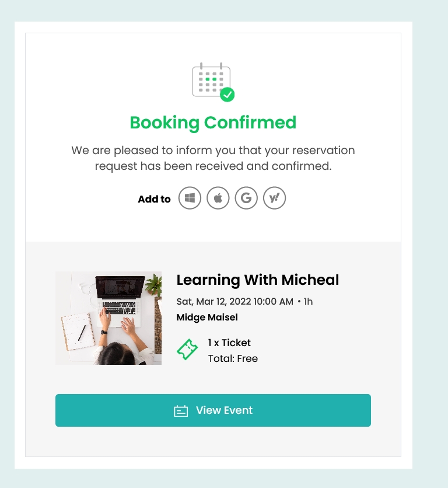This screenshot has height=488, width=448.
Task: Click the 1 x Ticket text
Action: [229, 343]
